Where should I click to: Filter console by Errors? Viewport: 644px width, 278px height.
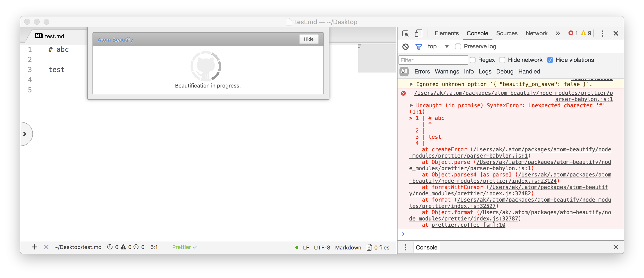(x=422, y=72)
